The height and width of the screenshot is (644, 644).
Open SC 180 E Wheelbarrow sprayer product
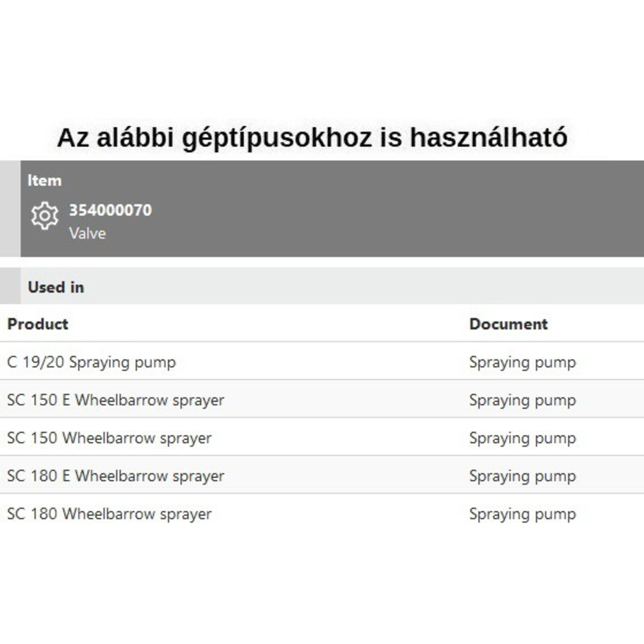(116, 476)
